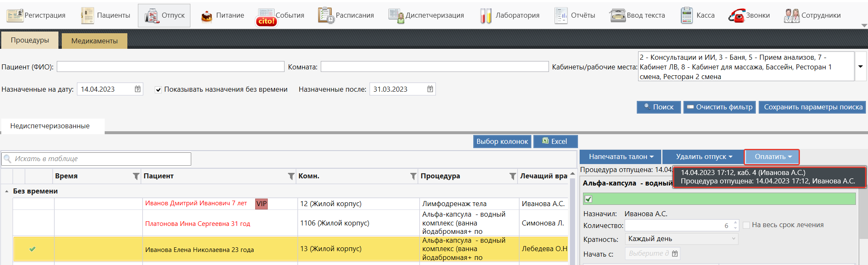Select the Недиспетчеризованные tab
The image size is (868, 265).
pyautogui.click(x=50, y=126)
